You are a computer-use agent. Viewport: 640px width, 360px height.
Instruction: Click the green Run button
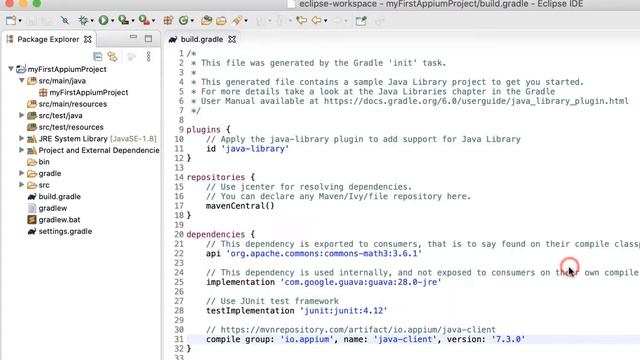click(103, 20)
